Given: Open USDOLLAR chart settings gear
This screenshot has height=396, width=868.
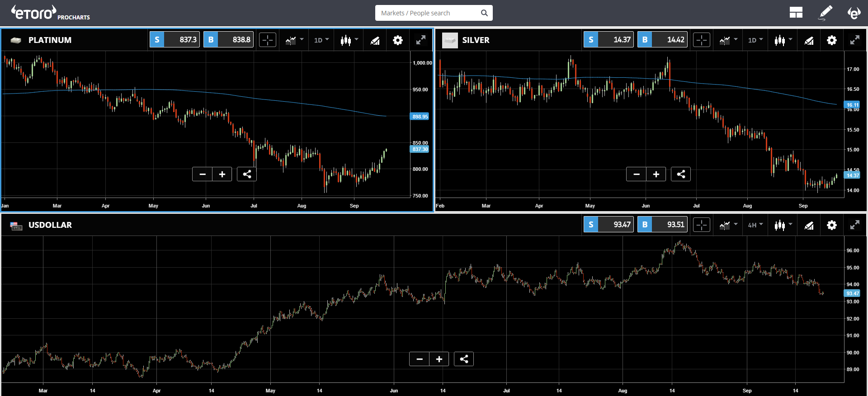Looking at the screenshot, I should [831, 225].
